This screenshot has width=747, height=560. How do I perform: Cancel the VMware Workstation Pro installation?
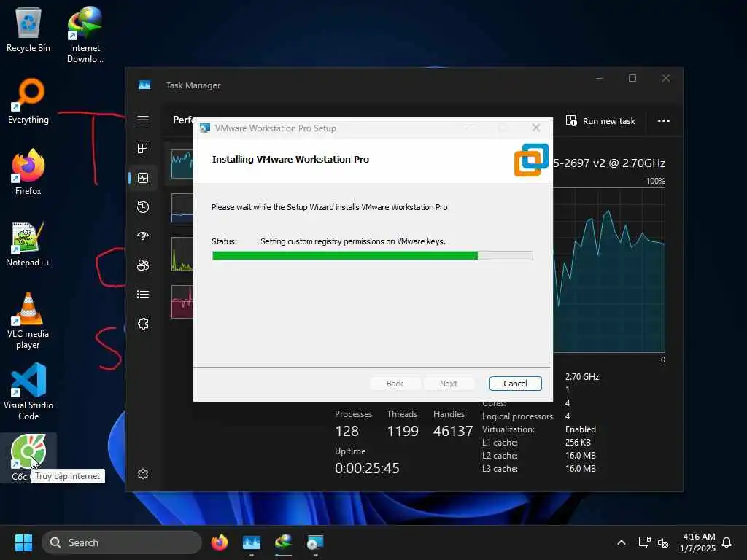pos(515,384)
